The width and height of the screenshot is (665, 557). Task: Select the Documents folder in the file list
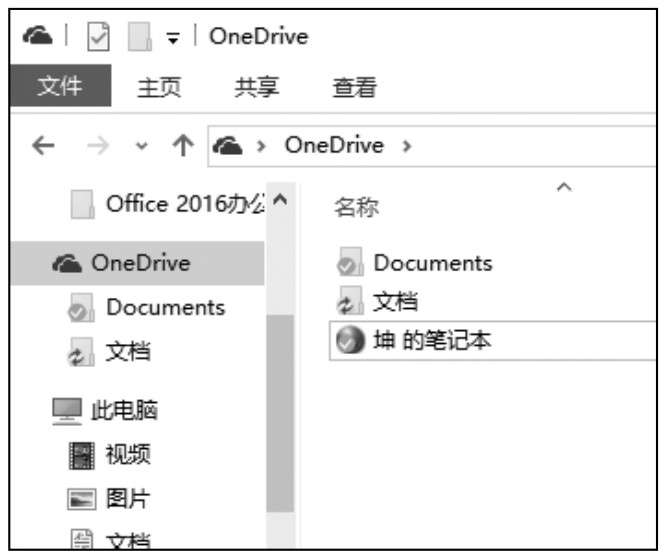pos(432,263)
